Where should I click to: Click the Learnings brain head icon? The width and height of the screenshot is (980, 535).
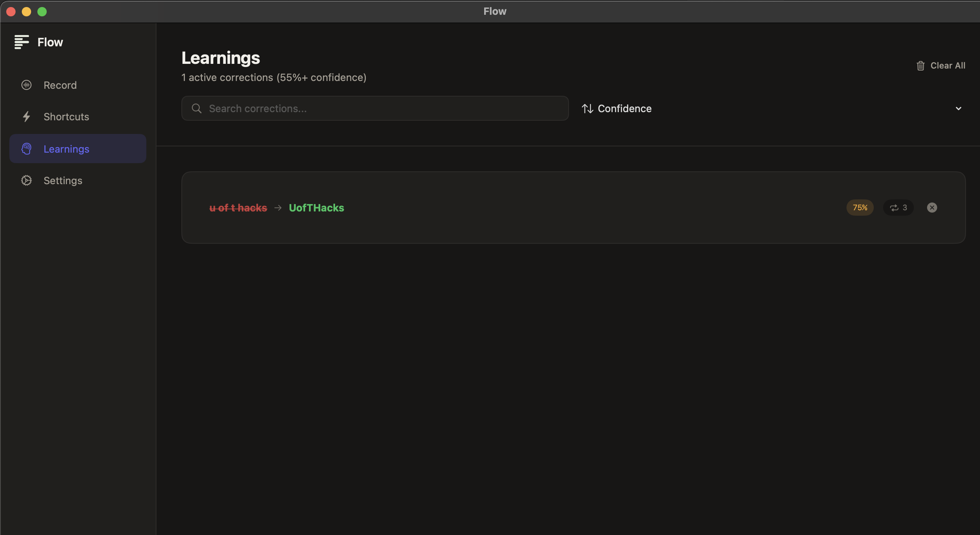tap(26, 149)
